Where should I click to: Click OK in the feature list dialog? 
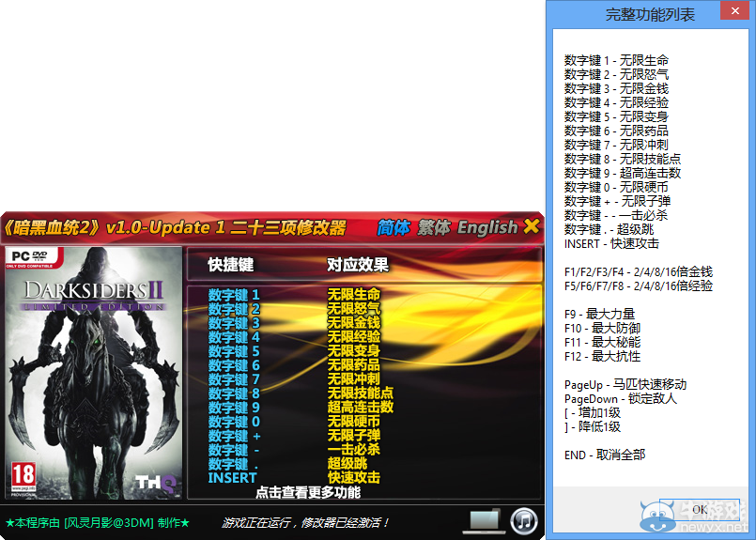click(x=699, y=510)
